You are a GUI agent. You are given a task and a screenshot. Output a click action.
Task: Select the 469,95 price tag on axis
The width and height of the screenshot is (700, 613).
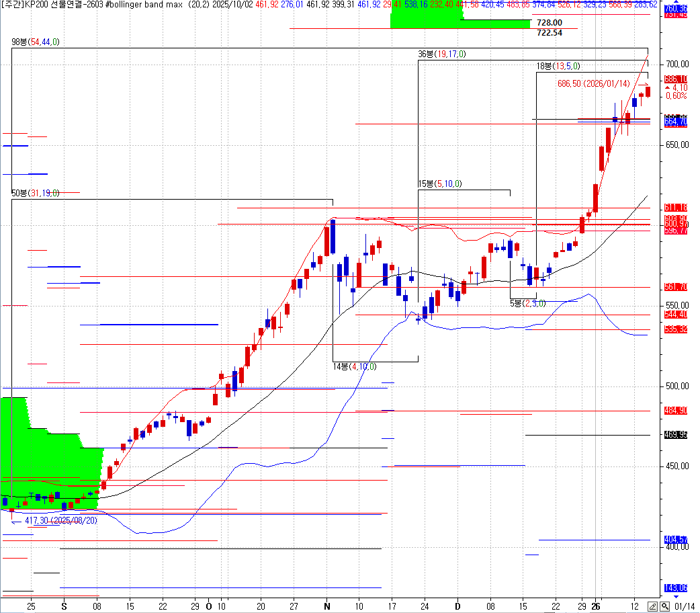click(x=675, y=435)
